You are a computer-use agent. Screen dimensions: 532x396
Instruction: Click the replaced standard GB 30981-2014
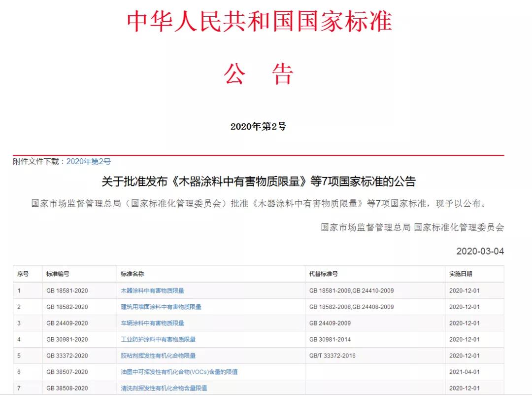[330, 340]
